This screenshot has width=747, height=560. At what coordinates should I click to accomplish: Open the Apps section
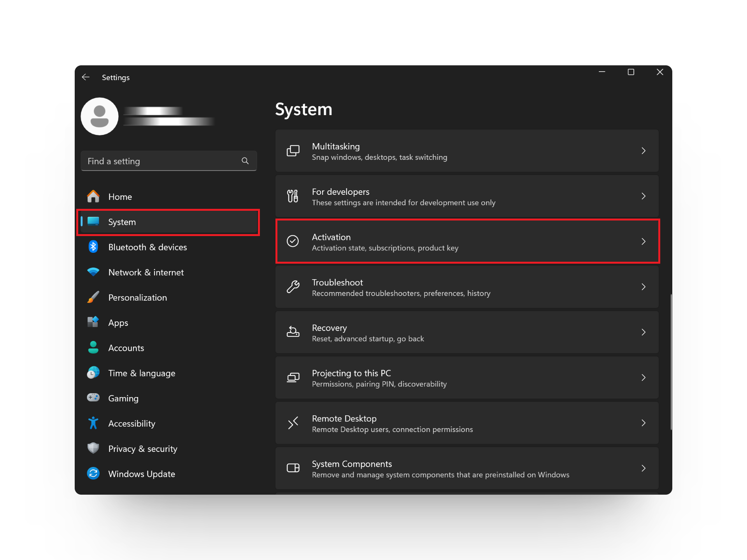118,323
